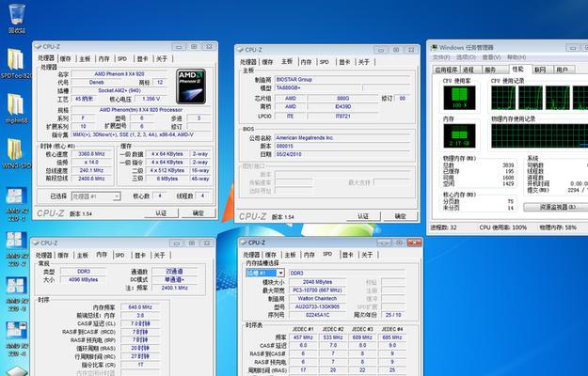The image size is (588, 376).
Task: Open 文件(F) menu in Task Manager
Action: (441, 57)
